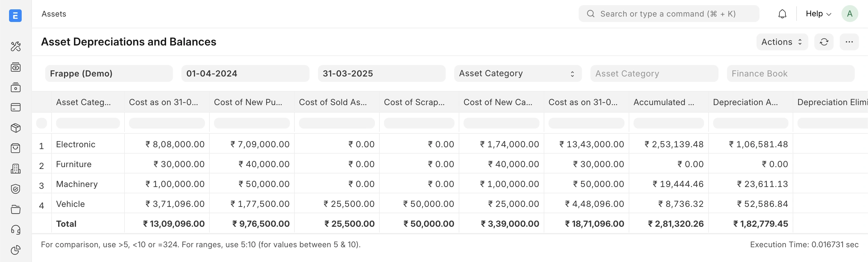Open the three-dots more options menu
Screen dimensions: 868x262
(849, 42)
